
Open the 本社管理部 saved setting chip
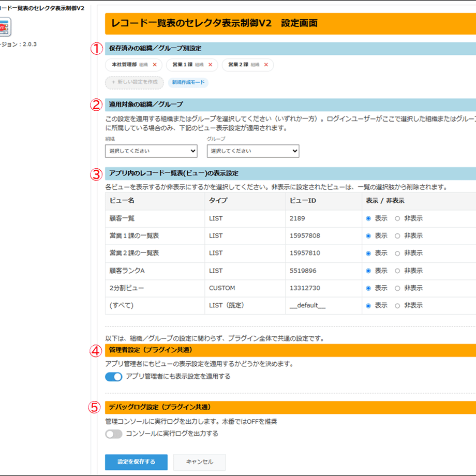[x=133, y=65]
